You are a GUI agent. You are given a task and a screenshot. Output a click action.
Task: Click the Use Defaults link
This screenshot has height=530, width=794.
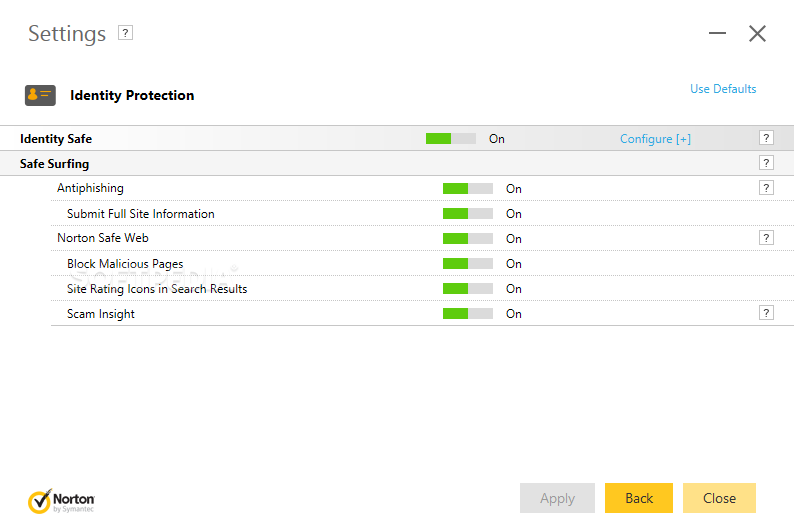click(x=723, y=89)
